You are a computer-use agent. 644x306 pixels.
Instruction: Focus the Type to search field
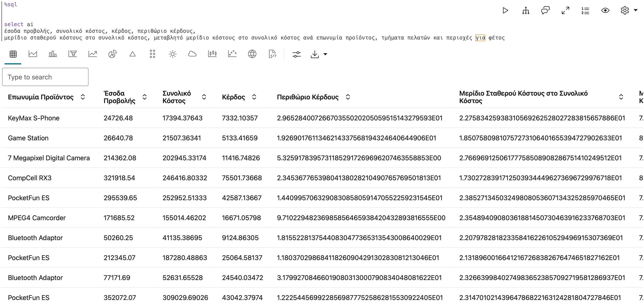click(45, 77)
